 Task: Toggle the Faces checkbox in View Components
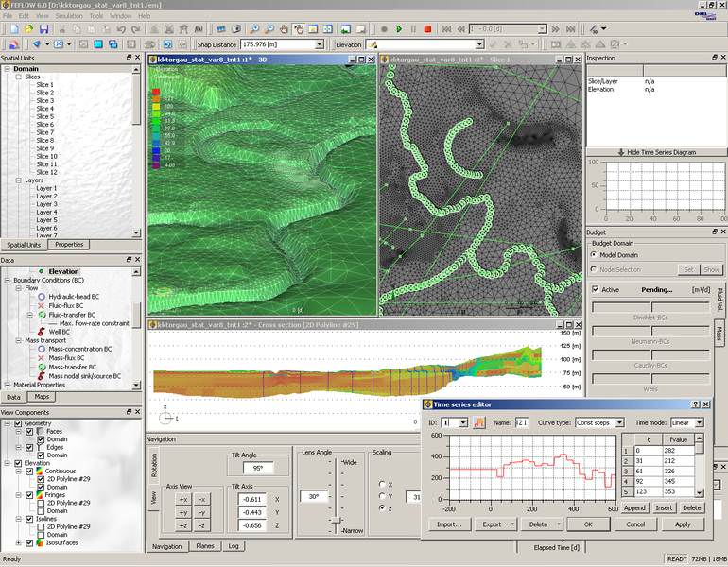tap(29, 431)
